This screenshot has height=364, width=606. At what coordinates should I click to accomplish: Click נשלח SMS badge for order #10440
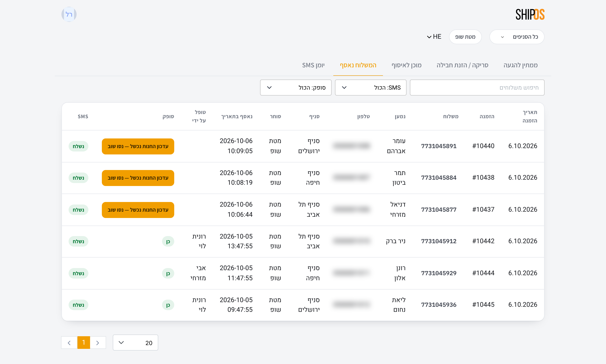point(78,146)
